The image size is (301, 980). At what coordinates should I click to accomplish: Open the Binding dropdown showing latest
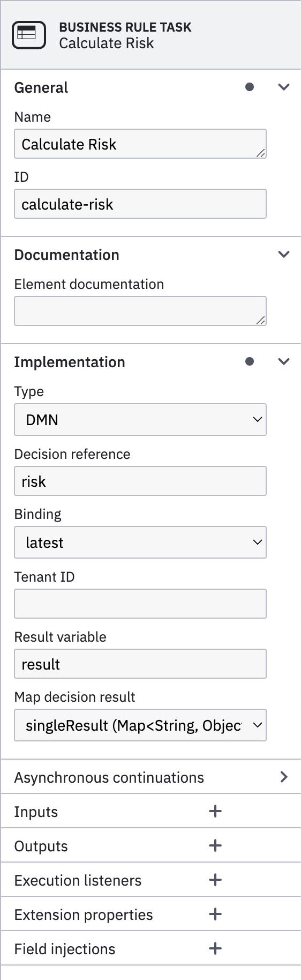pyautogui.click(x=140, y=542)
